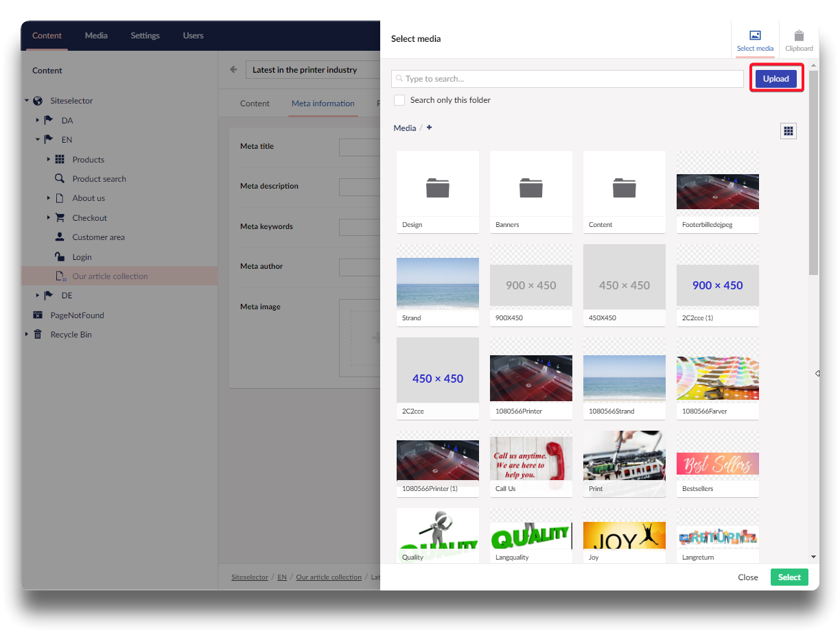Select the Footerbilledejpeg image
Image resolution: width=840 pixels, height=633 pixels.
(x=718, y=191)
